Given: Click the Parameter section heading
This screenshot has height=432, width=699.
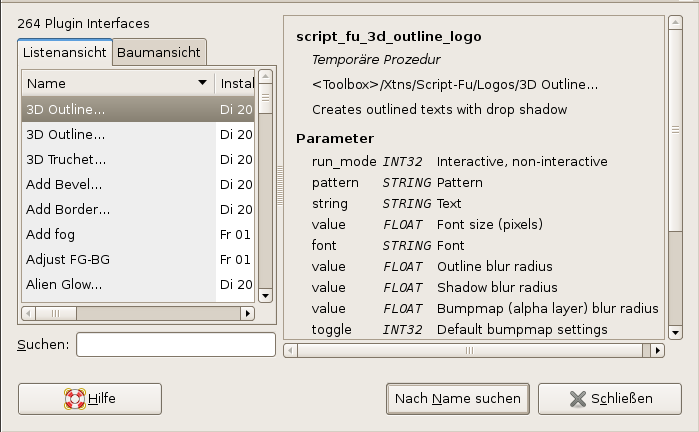Looking at the screenshot, I should (335, 139).
